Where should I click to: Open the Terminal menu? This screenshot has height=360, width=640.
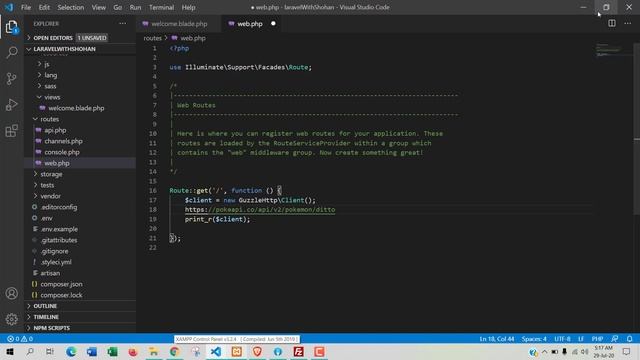(161, 7)
